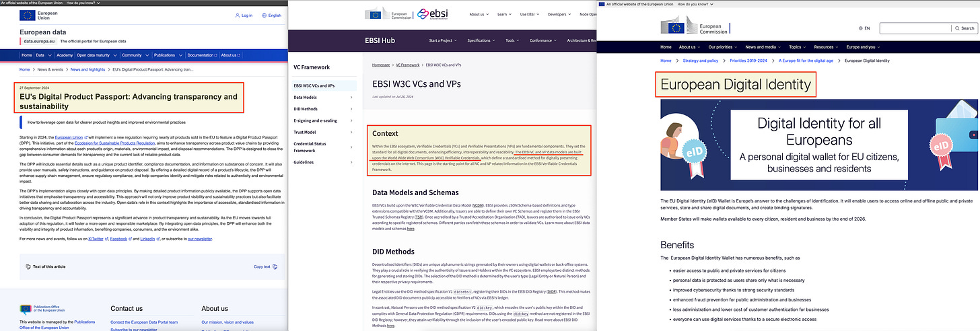Follow the European Union link in the article text
Image resolution: width=980 pixels, height=331 pixels.
click(x=70, y=137)
